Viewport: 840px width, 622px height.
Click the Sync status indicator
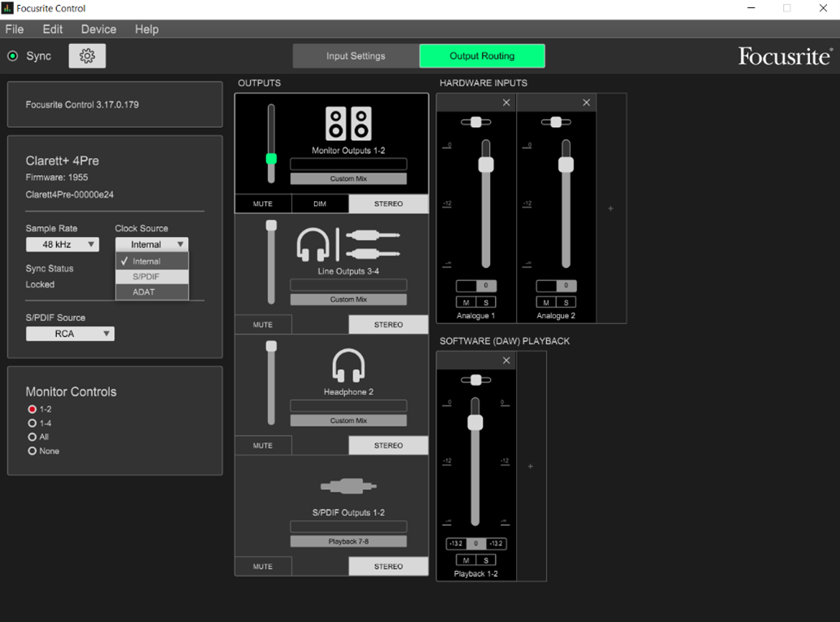pos(13,55)
